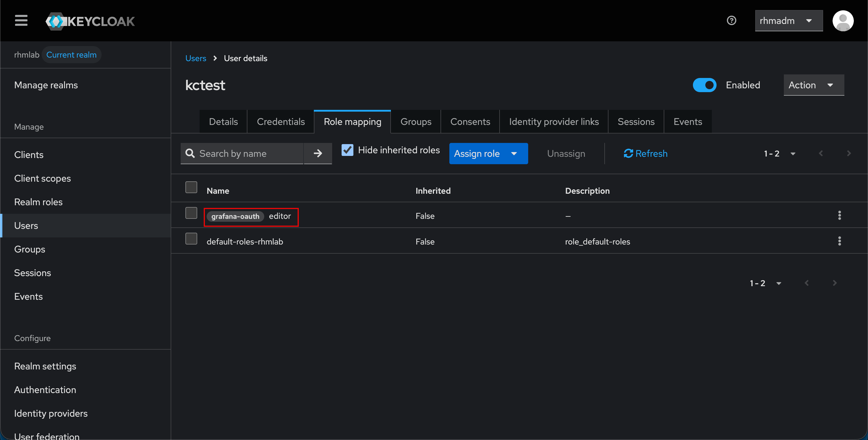Open the Identity provider links tab
This screenshot has height=440, width=868.
(554, 121)
